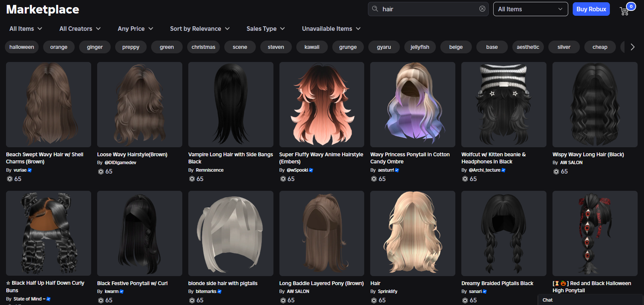The width and height of the screenshot is (644, 305).
Task: Open Dreamy Braided Pigtails Black thumbnail
Action: (504, 233)
